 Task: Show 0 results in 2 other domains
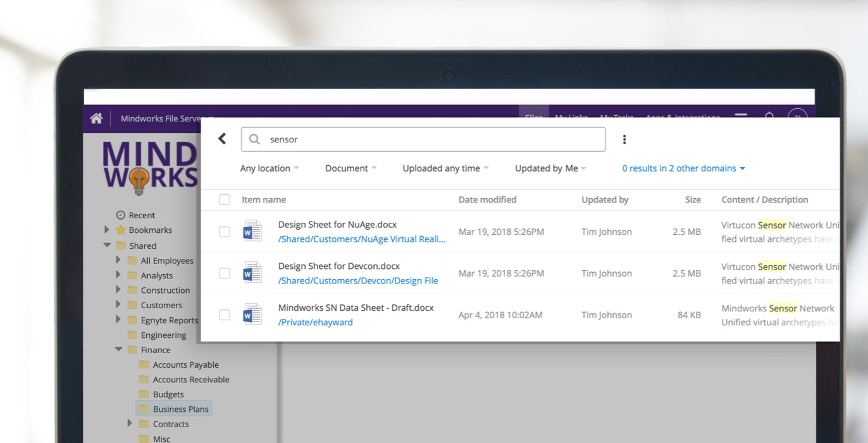point(683,168)
